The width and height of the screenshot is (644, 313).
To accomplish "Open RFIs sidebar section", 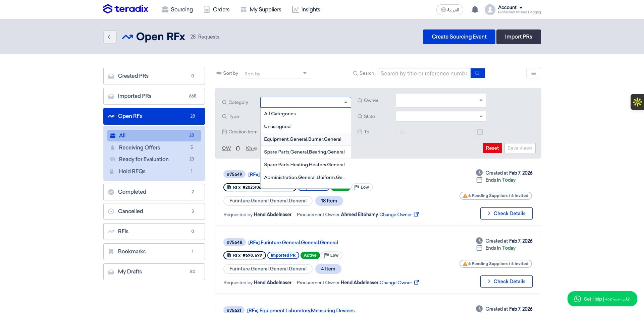I will pyautogui.click(x=154, y=232).
